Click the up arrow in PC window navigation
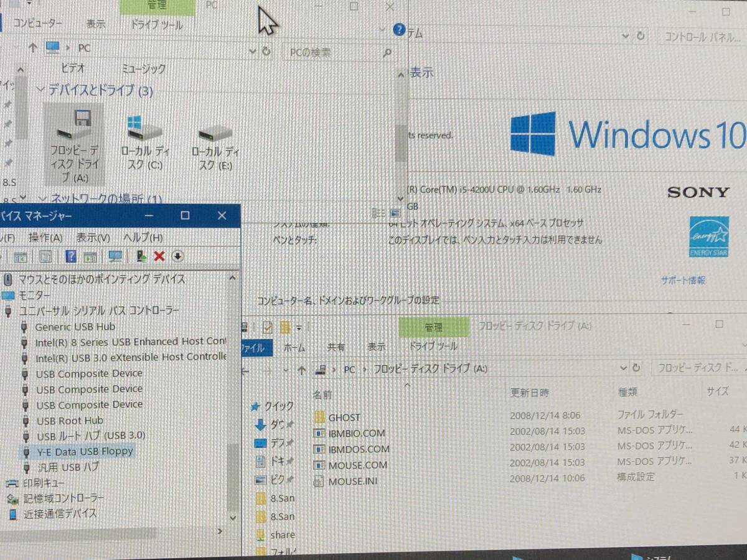Viewport: 747px width, 560px height. 32,47
